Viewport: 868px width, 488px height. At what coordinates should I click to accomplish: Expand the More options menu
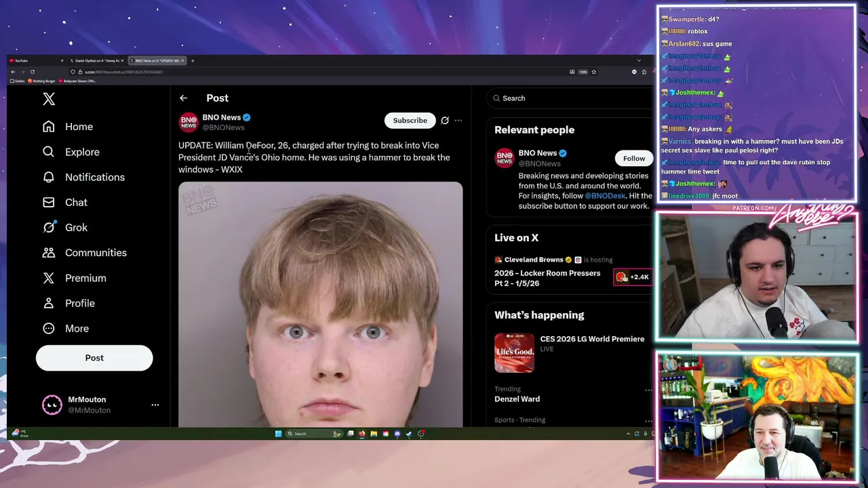(x=65, y=328)
